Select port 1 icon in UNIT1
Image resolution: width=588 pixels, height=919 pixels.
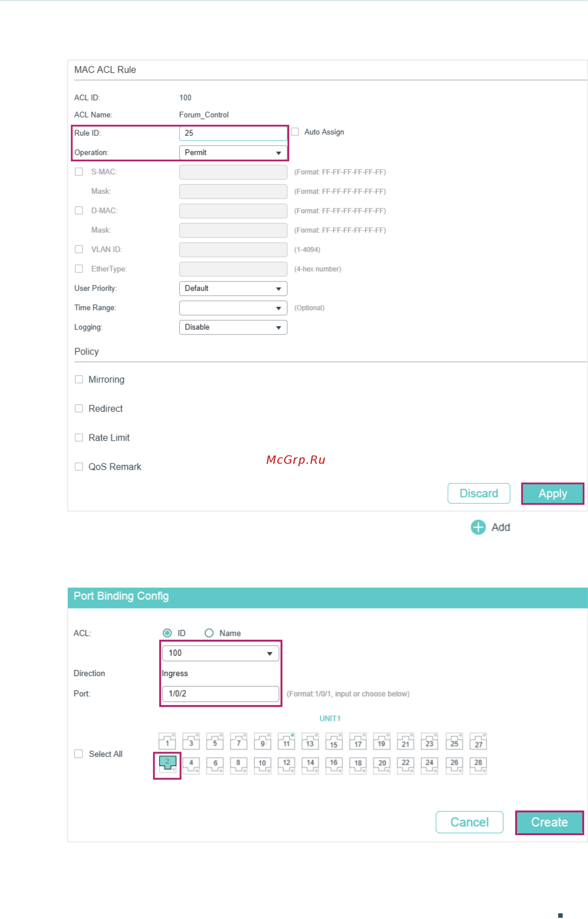pos(167,742)
